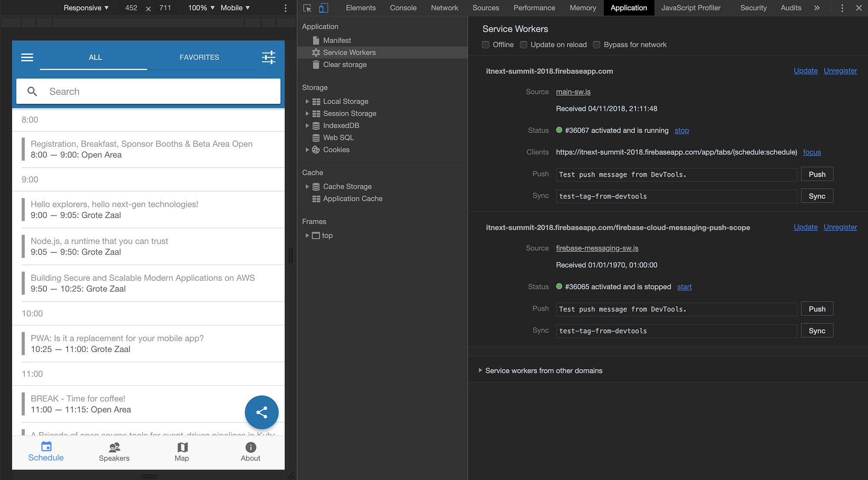
Task: Click the Push button for main-sw.js
Action: (817, 174)
